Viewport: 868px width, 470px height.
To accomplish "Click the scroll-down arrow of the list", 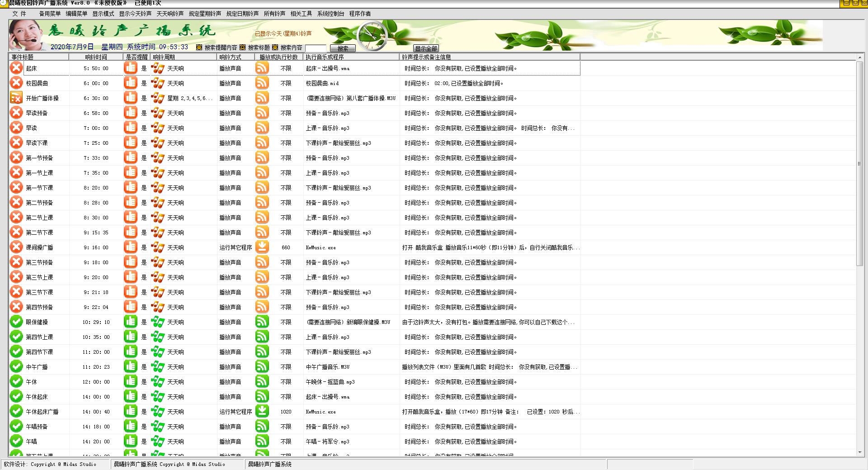I will tap(859, 452).
